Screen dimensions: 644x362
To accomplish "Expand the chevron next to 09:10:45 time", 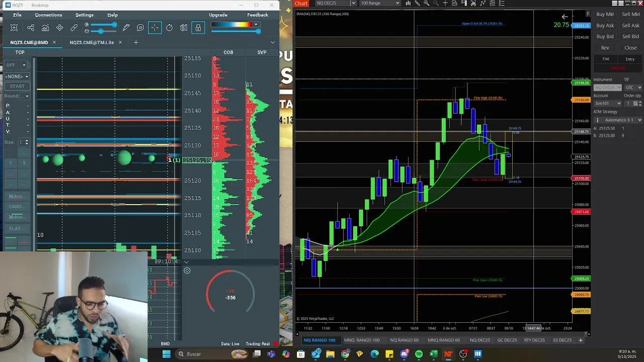I will click(x=186, y=261).
